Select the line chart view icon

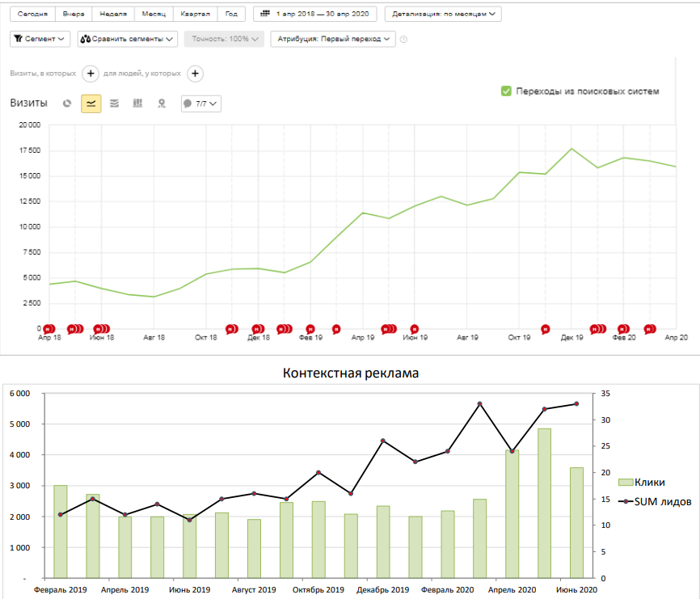[x=91, y=103]
